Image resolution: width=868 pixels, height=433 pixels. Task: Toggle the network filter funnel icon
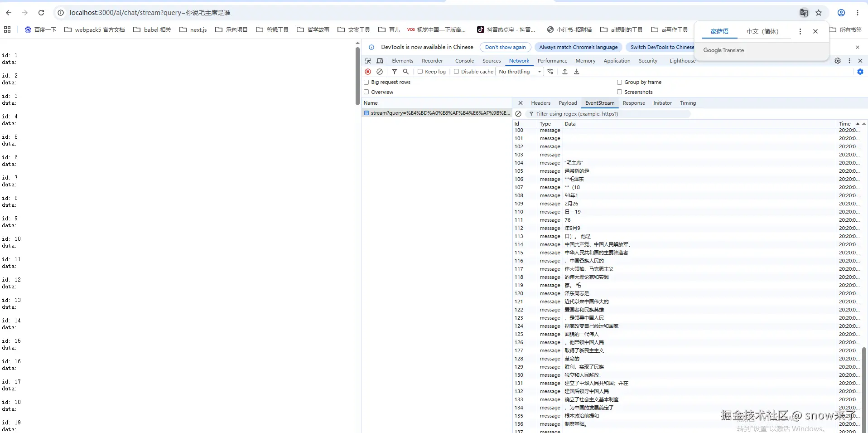[x=395, y=72]
